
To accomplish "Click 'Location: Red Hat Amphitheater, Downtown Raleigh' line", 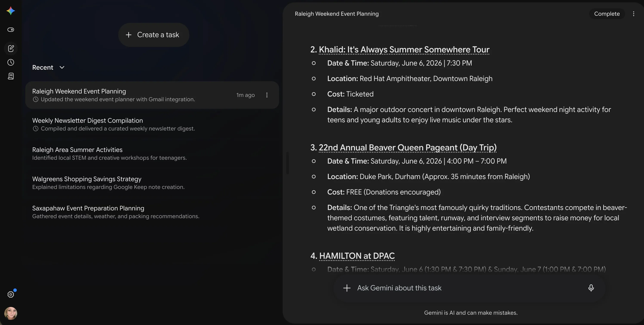I will (410, 78).
